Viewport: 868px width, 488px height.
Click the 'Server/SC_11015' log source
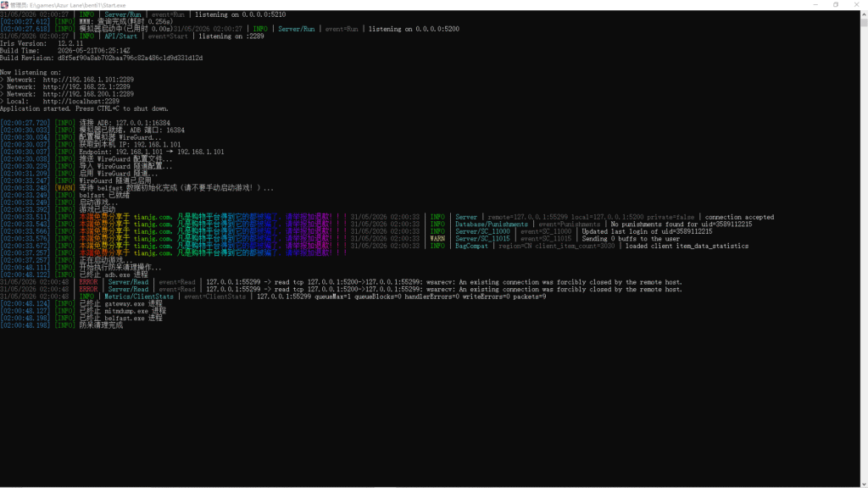coord(482,238)
